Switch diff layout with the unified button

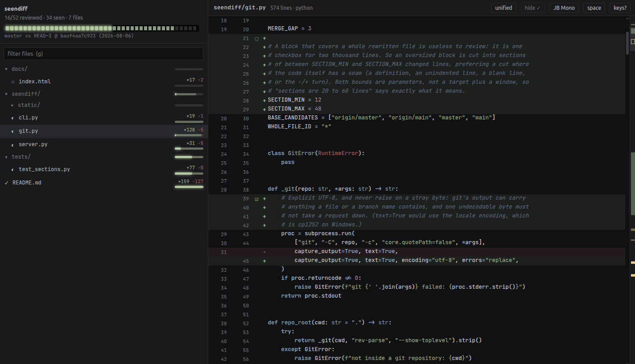pyautogui.click(x=503, y=8)
